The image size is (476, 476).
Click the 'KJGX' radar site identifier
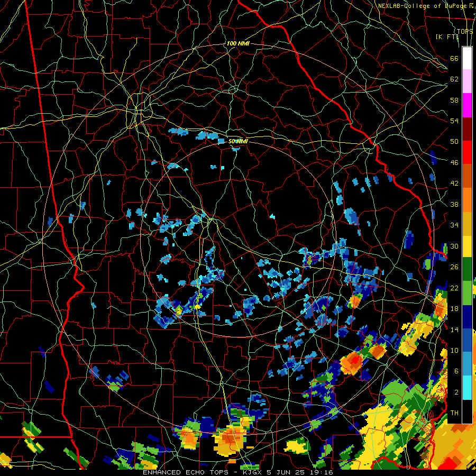point(253,472)
